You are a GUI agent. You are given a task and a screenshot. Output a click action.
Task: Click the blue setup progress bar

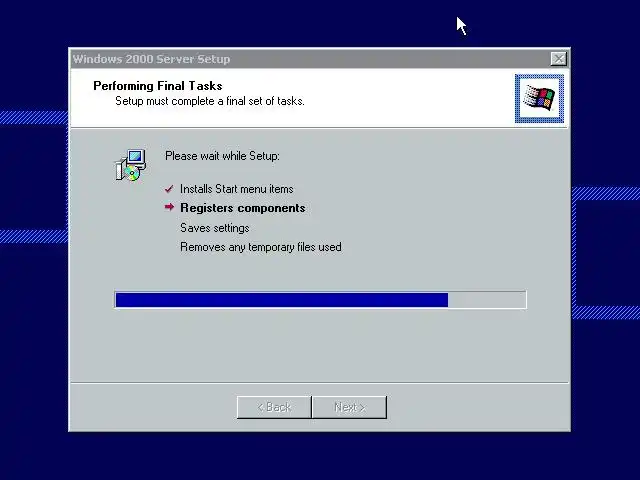[320, 300]
